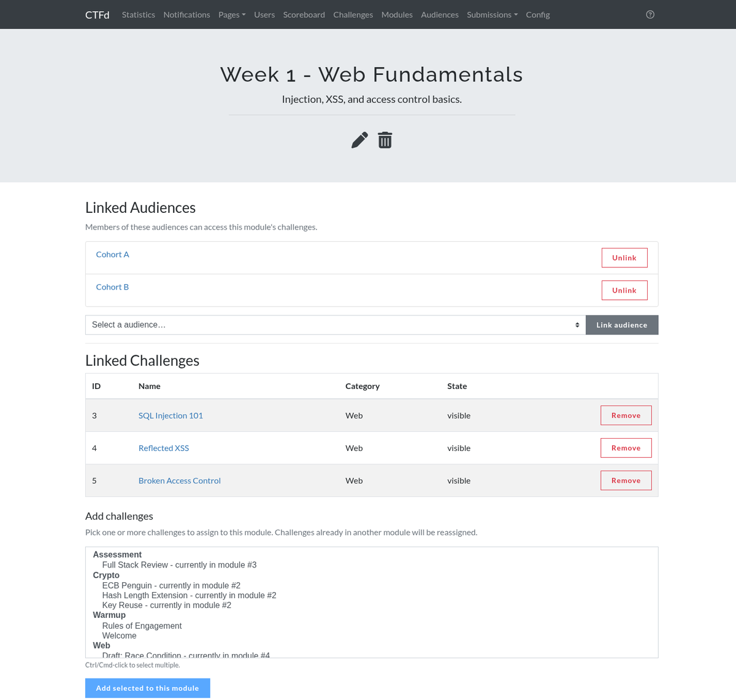
Task: Click the pencil edit module icon
Action: 359,140
